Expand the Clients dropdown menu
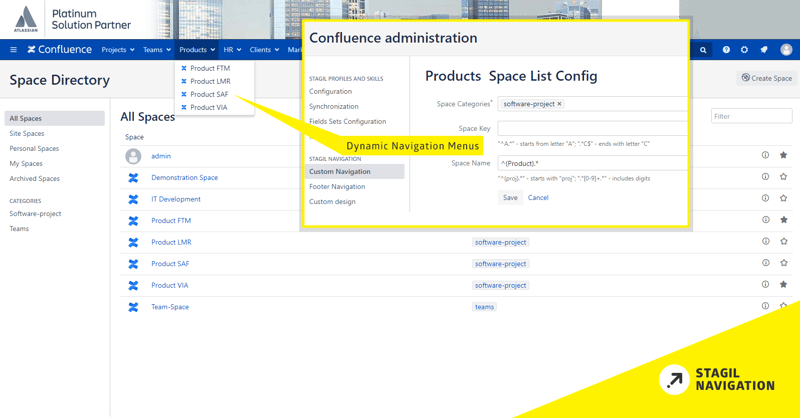Screen dimensions: 800x418 pyautogui.click(x=264, y=50)
